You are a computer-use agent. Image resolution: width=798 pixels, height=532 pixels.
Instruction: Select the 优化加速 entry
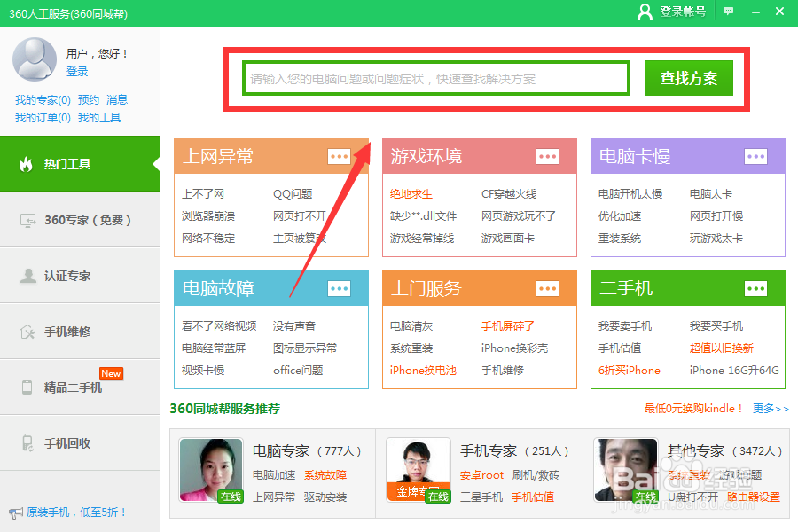click(x=620, y=215)
